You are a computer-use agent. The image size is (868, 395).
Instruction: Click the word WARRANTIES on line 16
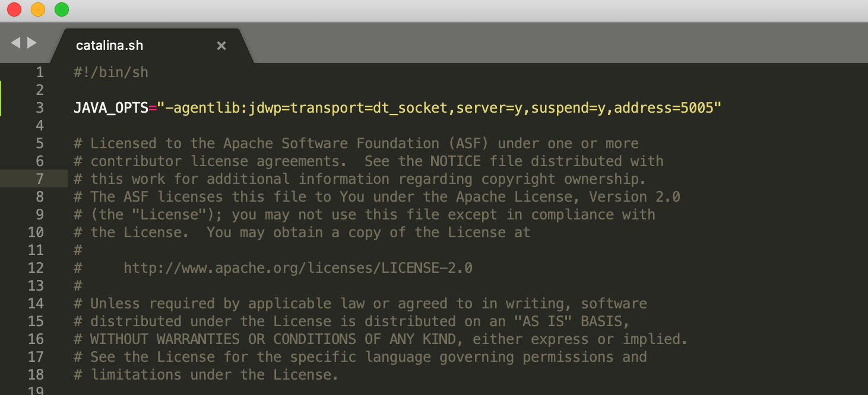[198, 339]
